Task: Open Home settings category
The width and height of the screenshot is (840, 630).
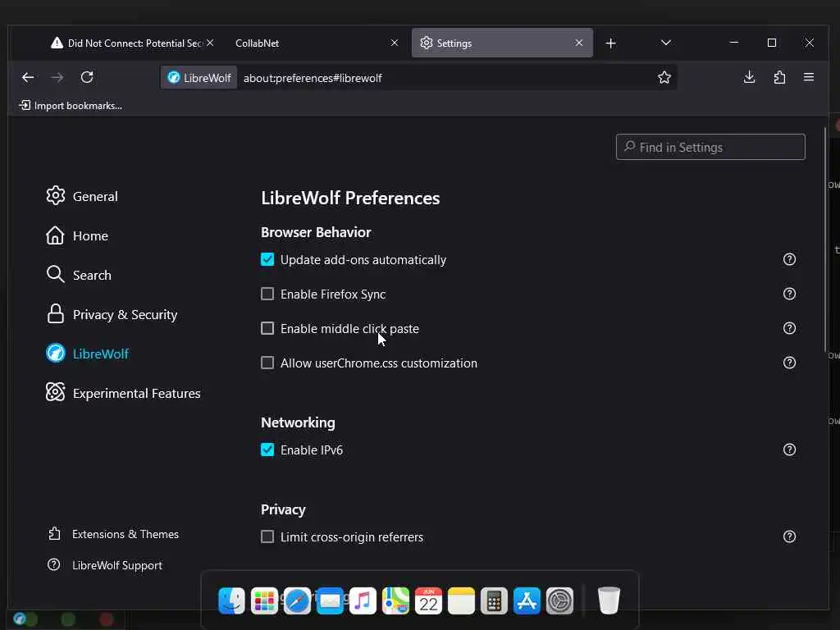Action: click(77, 235)
